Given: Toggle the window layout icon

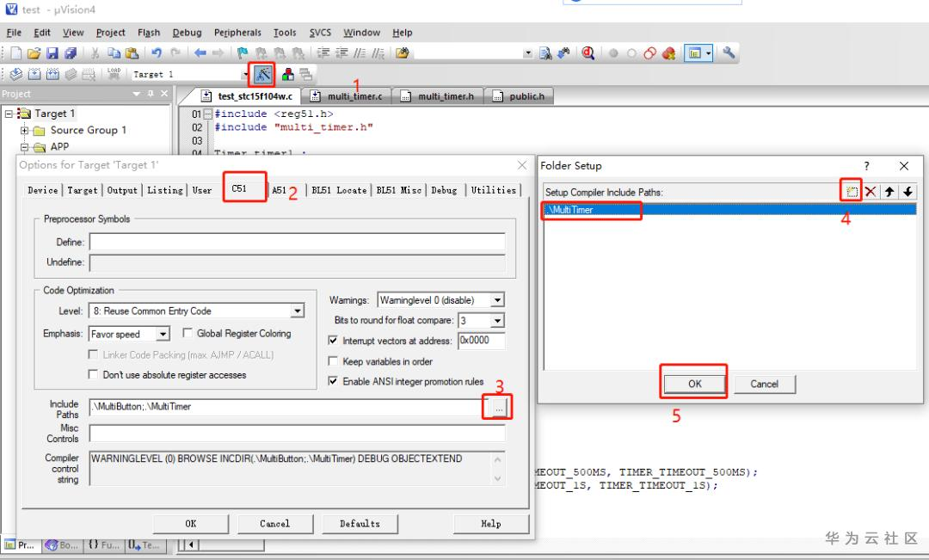Looking at the screenshot, I should click(694, 53).
